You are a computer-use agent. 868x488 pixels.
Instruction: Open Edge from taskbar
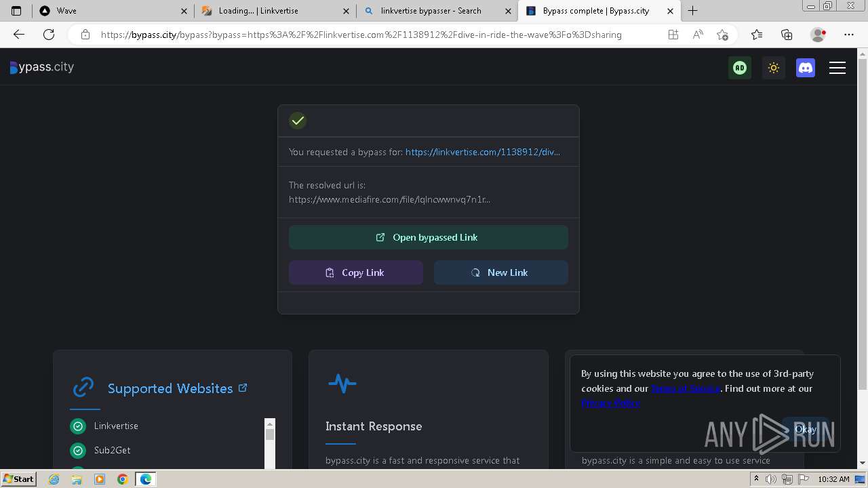(146, 479)
